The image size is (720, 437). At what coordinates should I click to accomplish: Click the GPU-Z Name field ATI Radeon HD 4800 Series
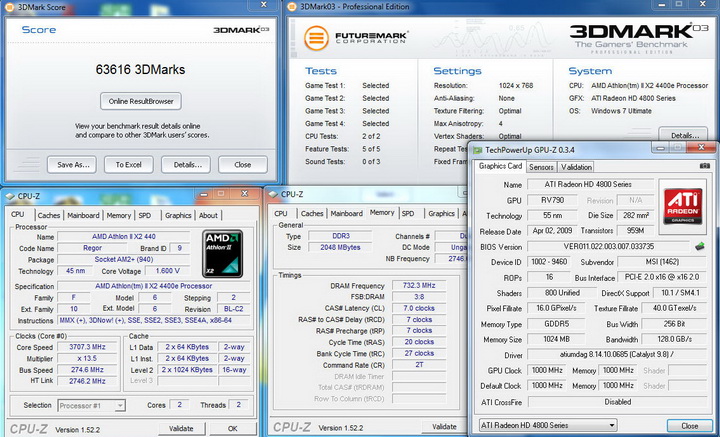(x=591, y=185)
